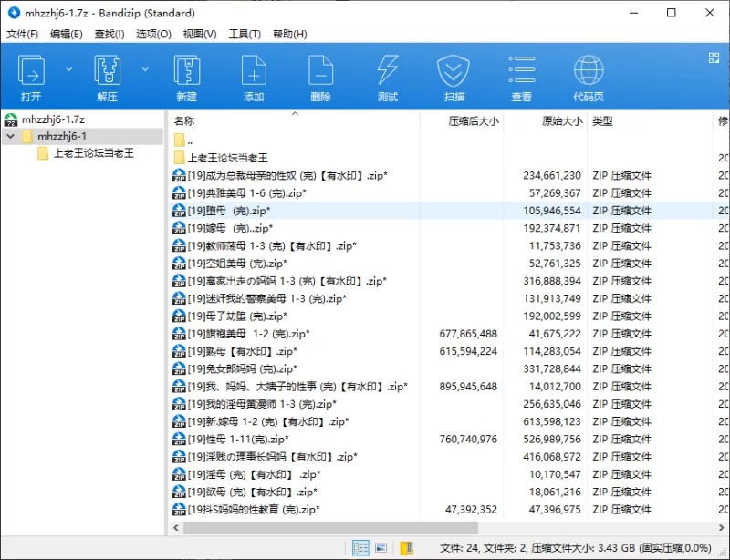Switch to details list view in status bar

point(361,548)
